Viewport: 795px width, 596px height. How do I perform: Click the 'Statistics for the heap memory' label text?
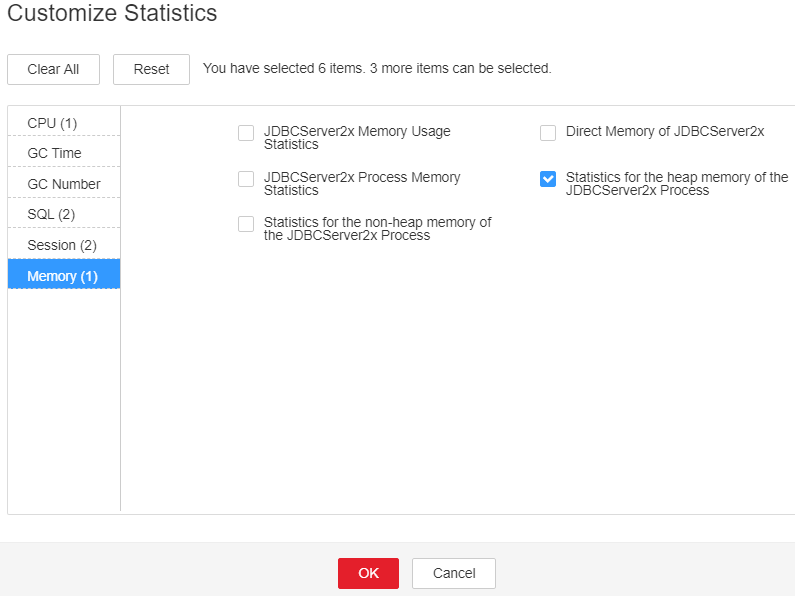tap(677, 183)
